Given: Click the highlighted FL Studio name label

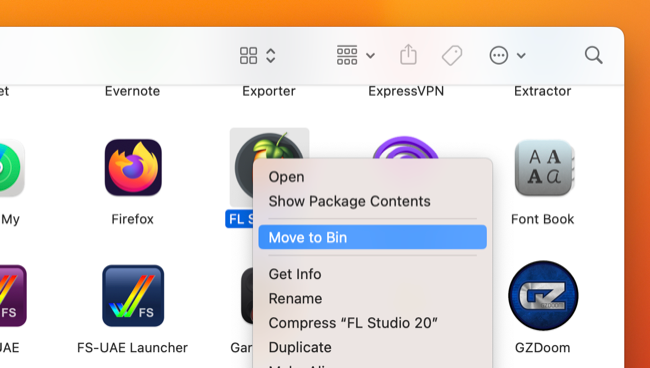Looking at the screenshot, I should [240, 219].
